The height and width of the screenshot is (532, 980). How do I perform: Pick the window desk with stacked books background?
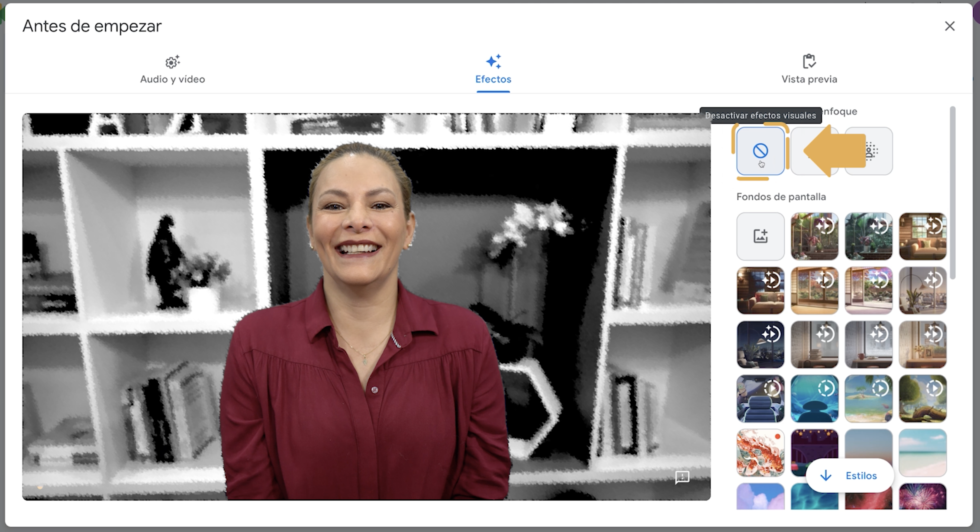(x=814, y=344)
